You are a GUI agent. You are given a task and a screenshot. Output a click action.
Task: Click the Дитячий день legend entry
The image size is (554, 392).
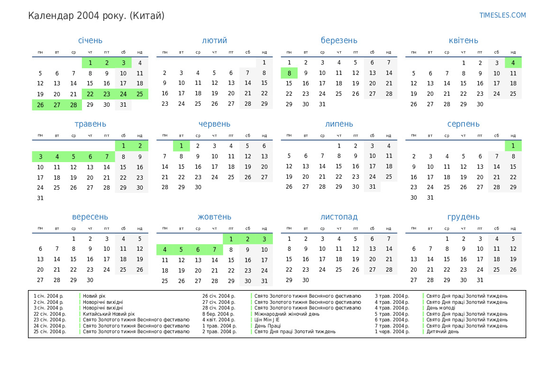coord(442,332)
